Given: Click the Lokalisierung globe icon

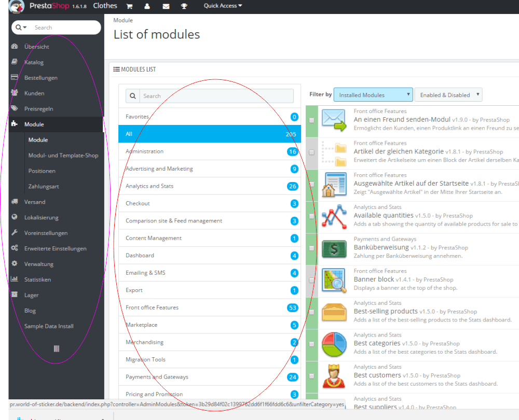Looking at the screenshot, I should click(x=15, y=217).
